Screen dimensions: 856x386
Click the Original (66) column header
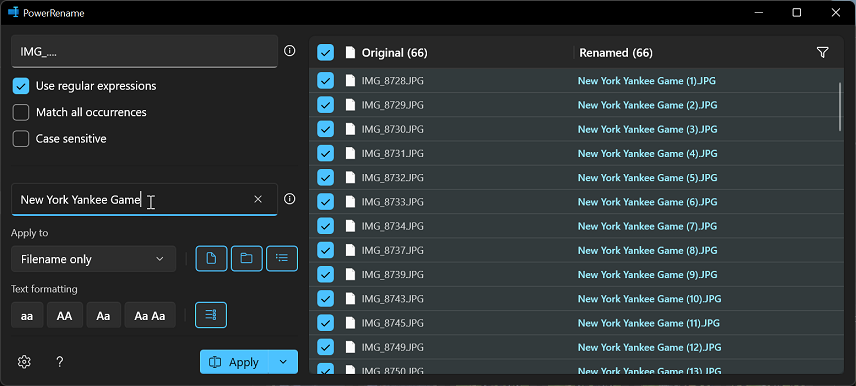(x=394, y=53)
